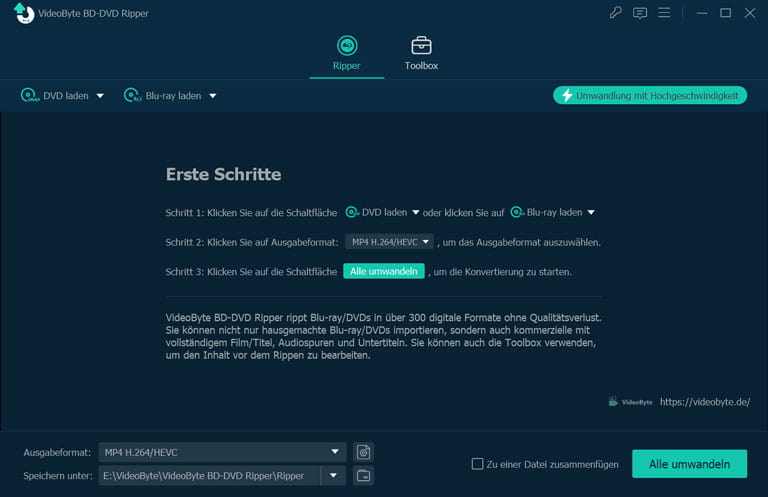Maximize the VideoByte window
The width and height of the screenshot is (768, 497).
pyautogui.click(x=726, y=13)
